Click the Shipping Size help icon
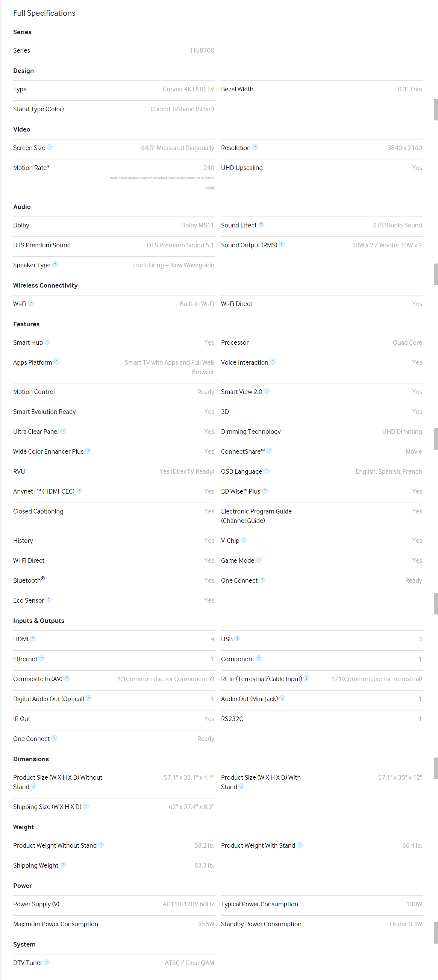Screen dimensions: 438x980 click(86, 806)
